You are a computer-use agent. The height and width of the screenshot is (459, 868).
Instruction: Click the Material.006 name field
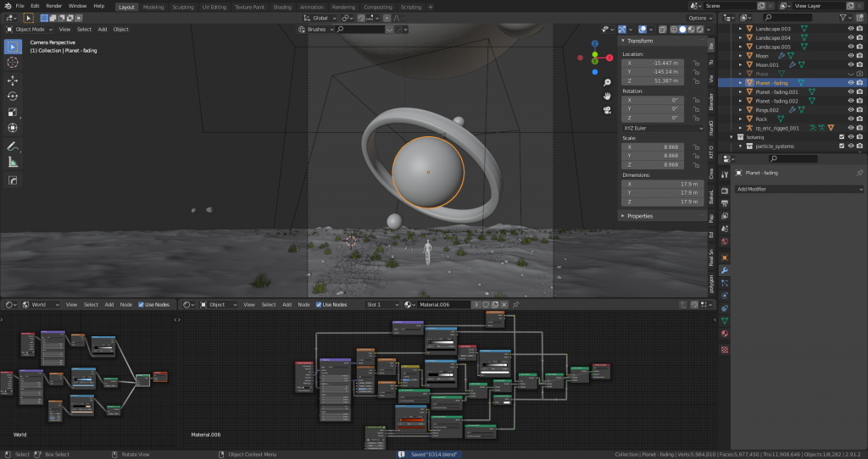coord(442,305)
